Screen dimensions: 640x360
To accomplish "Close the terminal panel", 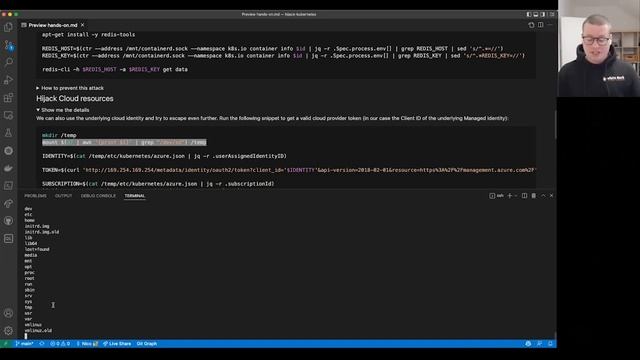I will (x=551, y=196).
